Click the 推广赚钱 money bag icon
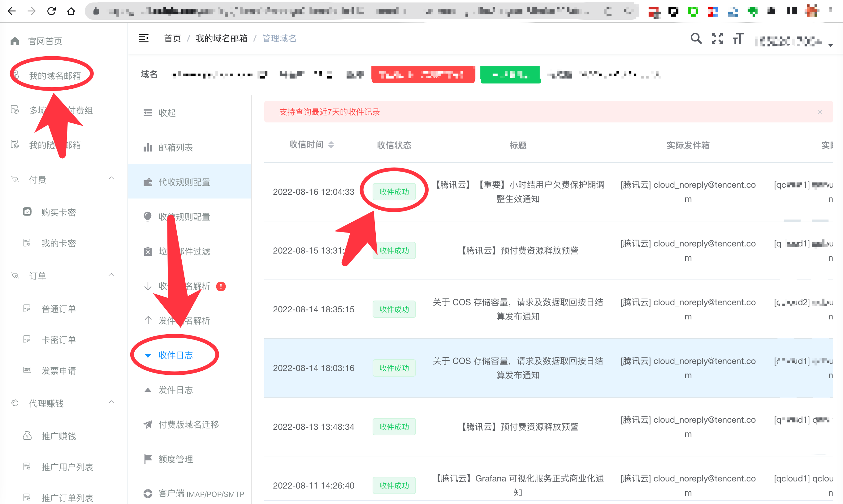 pos(27,435)
